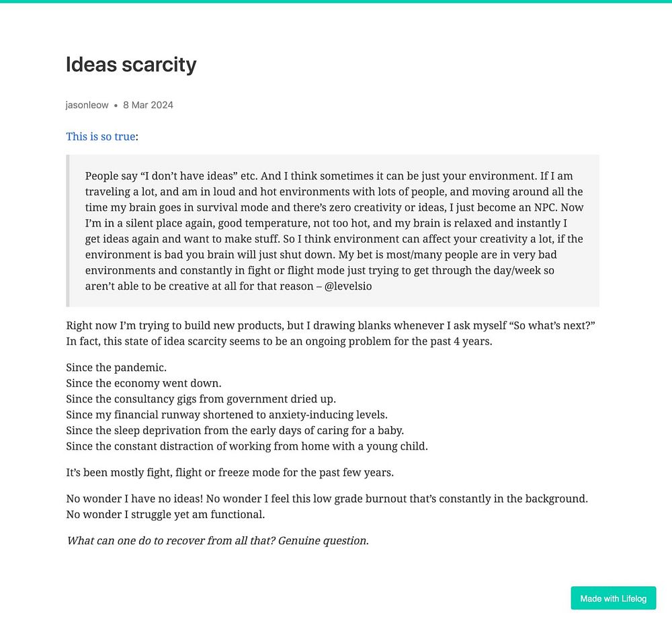Click the teal bar at the page top
Screen dimensions: 672x623
336,1
